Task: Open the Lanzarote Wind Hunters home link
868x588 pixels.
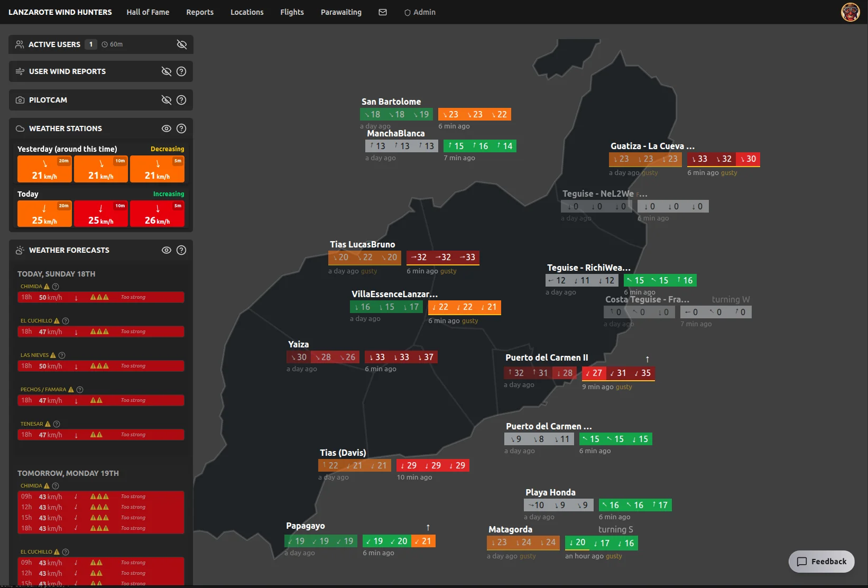Action: coord(60,12)
